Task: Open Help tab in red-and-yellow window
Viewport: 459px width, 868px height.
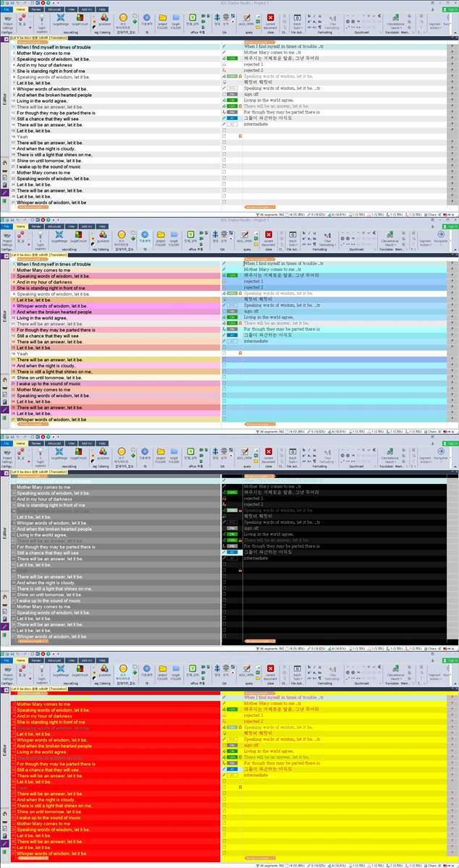Action: [103, 660]
